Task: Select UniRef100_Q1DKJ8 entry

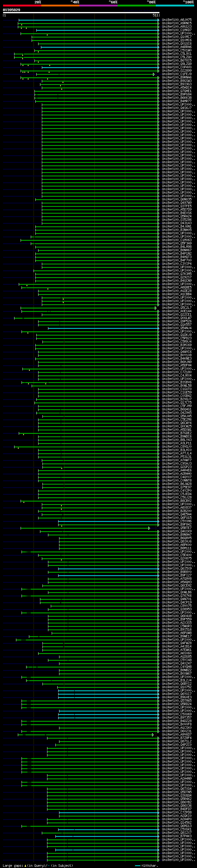Action: pyautogui.click(x=177, y=335)
